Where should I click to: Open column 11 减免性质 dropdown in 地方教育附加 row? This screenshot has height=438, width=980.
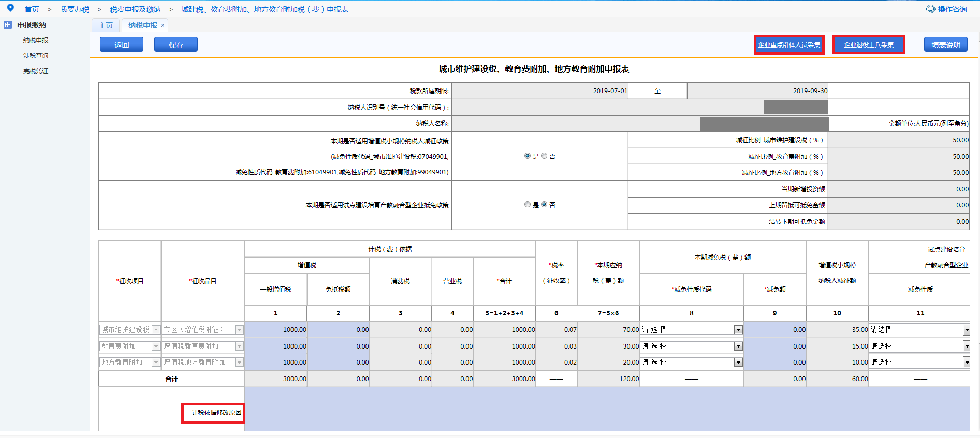920,362
